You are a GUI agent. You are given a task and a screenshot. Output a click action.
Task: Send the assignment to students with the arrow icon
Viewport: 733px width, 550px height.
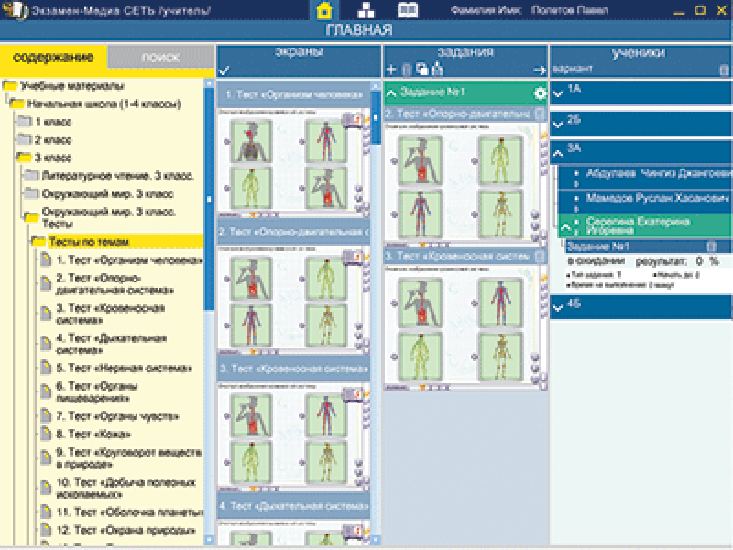click(539, 70)
